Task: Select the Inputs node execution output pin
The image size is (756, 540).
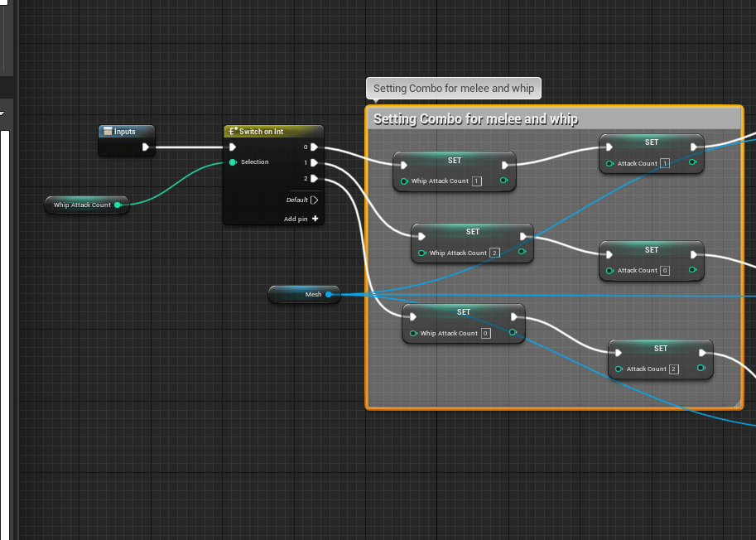Action: tap(146, 147)
